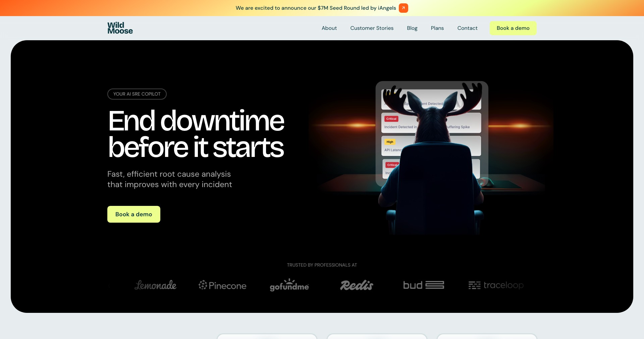This screenshot has width=644, height=339.
Task: Click the Pinecone logo
Action: (x=222, y=285)
